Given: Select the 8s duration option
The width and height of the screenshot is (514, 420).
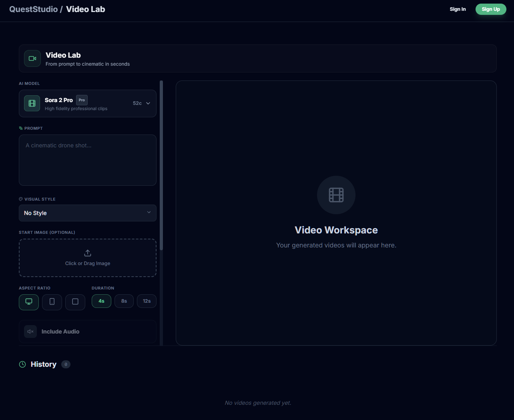Looking at the screenshot, I should (124, 301).
